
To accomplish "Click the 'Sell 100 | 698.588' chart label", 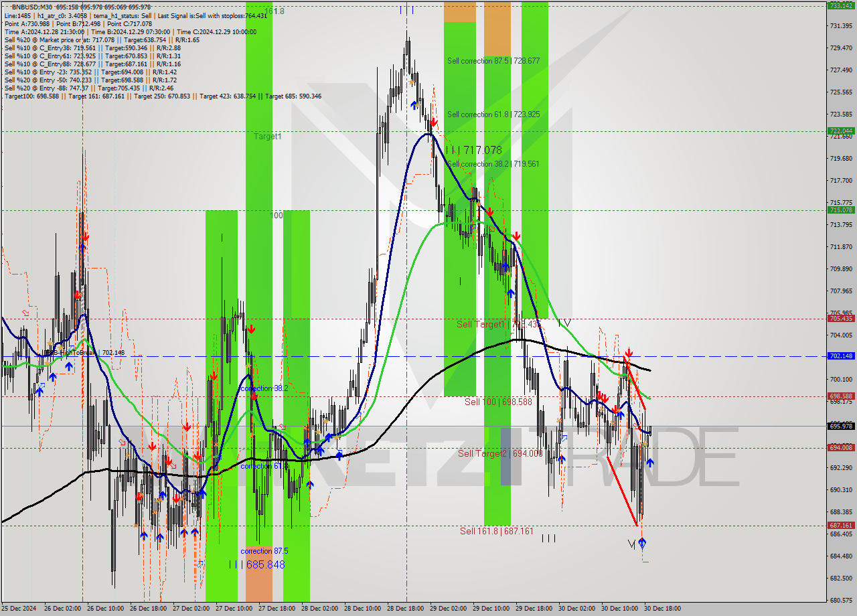I will pos(498,402).
